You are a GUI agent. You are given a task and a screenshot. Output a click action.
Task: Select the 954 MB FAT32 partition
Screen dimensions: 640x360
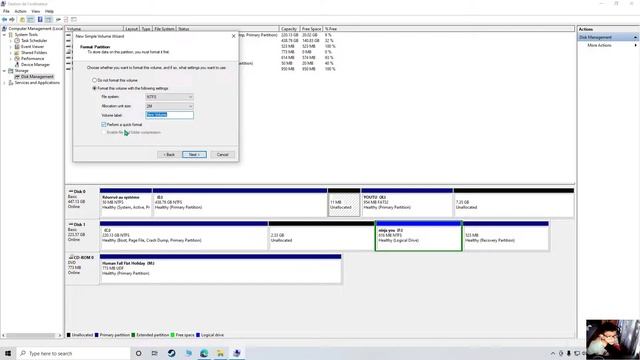(407, 202)
